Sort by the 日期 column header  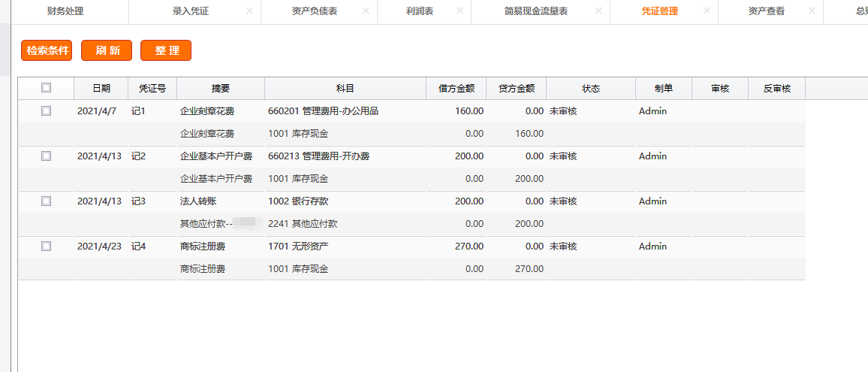point(101,89)
